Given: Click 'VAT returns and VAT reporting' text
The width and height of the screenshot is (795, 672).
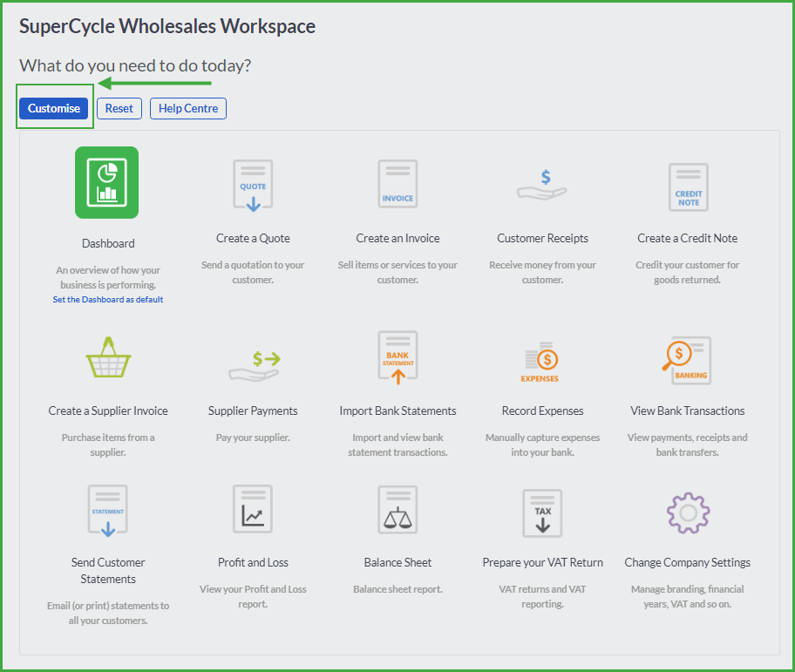Looking at the screenshot, I should coord(542,596).
